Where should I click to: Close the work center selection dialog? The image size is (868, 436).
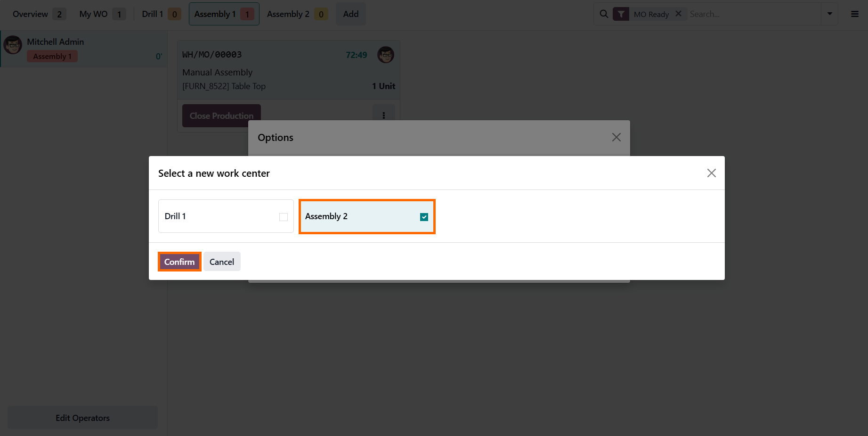pyautogui.click(x=711, y=173)
